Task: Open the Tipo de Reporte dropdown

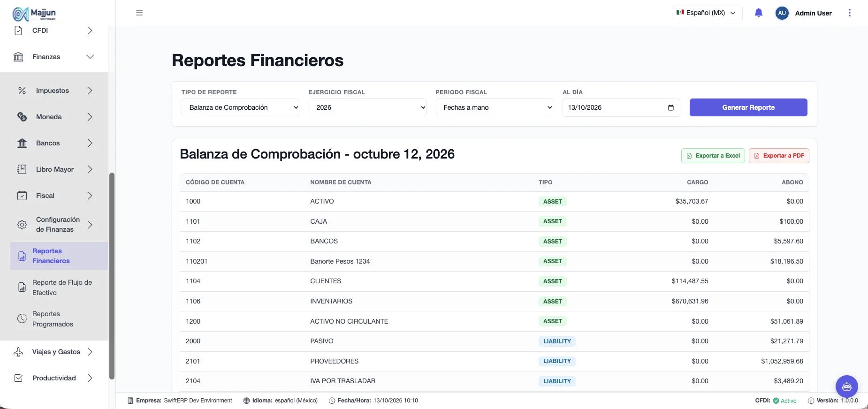Action: coord(240,107)
